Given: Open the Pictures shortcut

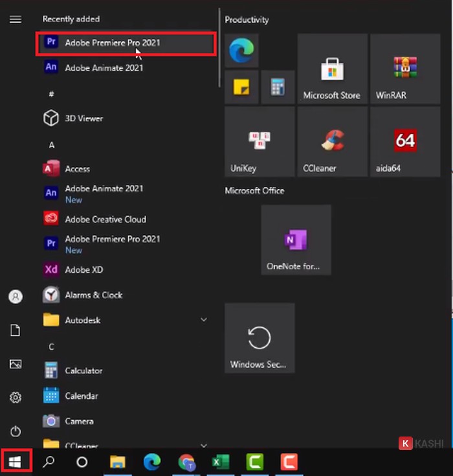Looking at the screenshot, I should point(16,364).
